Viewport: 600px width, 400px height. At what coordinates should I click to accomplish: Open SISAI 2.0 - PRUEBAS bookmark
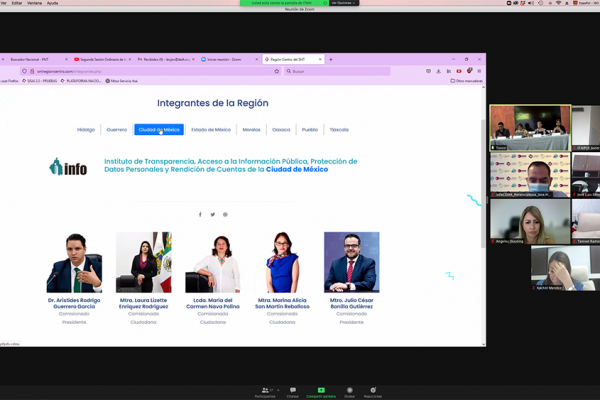pyautogui.click(x=40, y=81)
